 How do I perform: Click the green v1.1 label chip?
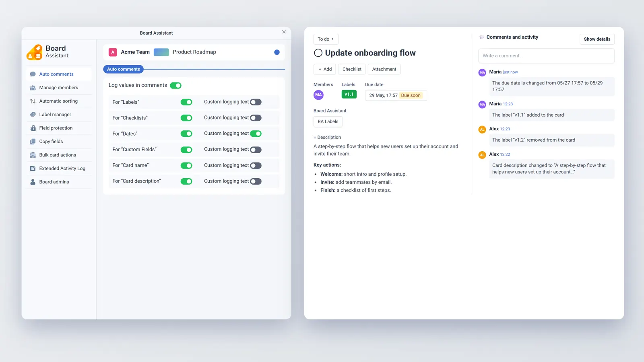(x=349, y=95)
